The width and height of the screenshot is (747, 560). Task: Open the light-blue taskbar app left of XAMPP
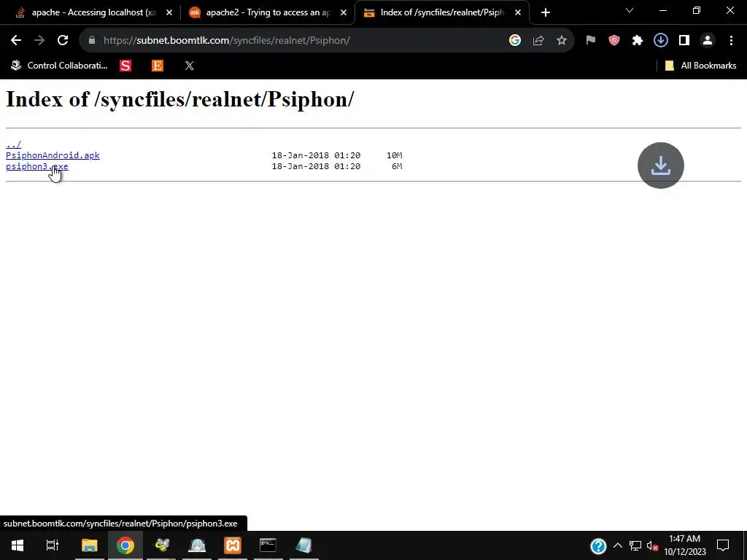coord(197,545)
